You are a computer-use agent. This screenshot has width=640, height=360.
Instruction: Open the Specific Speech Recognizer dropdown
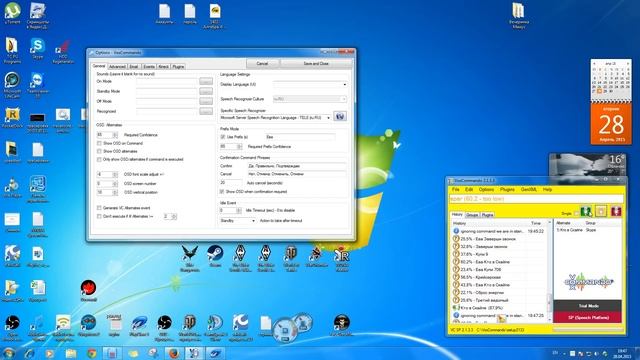(276, 118)
